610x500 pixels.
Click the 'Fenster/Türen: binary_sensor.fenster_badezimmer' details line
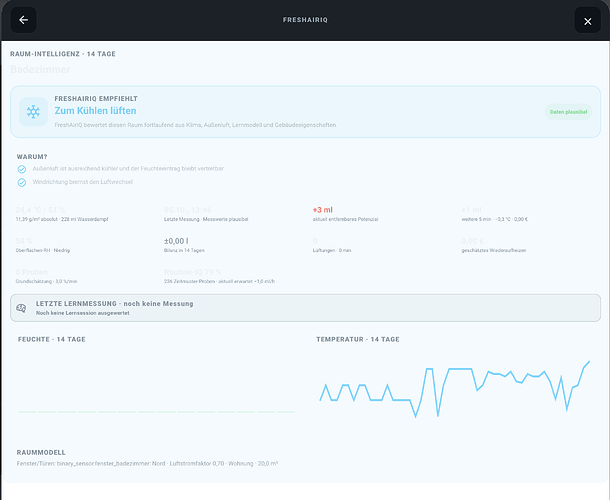click(x=147, y=464)
